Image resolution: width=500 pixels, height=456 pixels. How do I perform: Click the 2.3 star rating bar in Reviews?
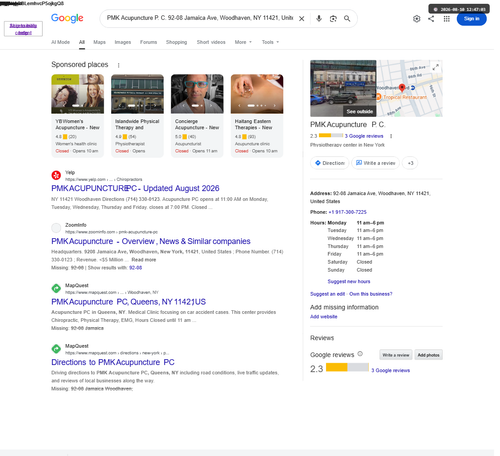coord(347,367)
